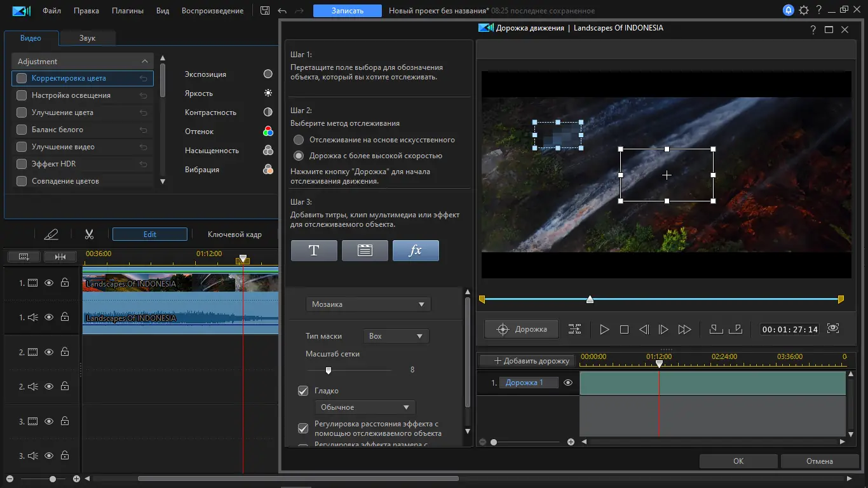Open the settings gear icon
Viewport: 868px width, 488px height.
804,10
